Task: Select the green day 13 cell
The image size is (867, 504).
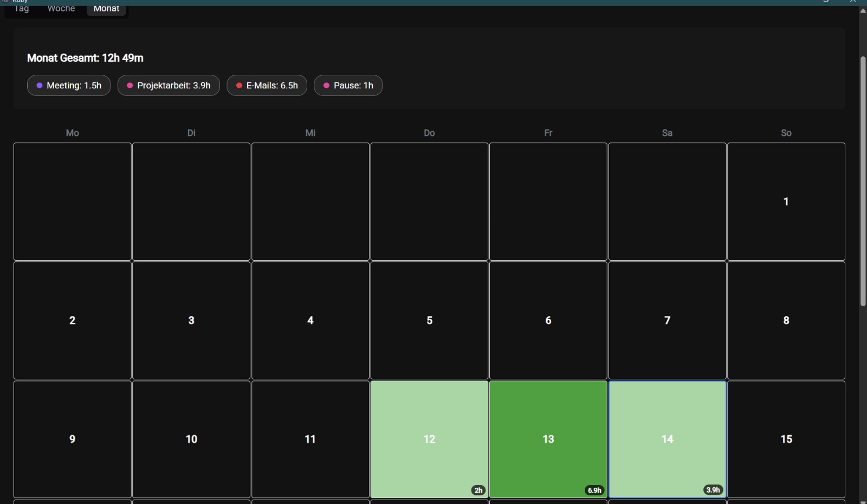Action: [x=548, y=439]
